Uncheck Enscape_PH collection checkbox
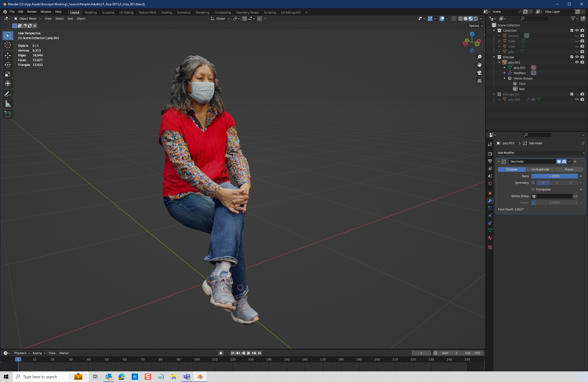Viewport: 588px width, 382px height. click(x=572, y=94)
